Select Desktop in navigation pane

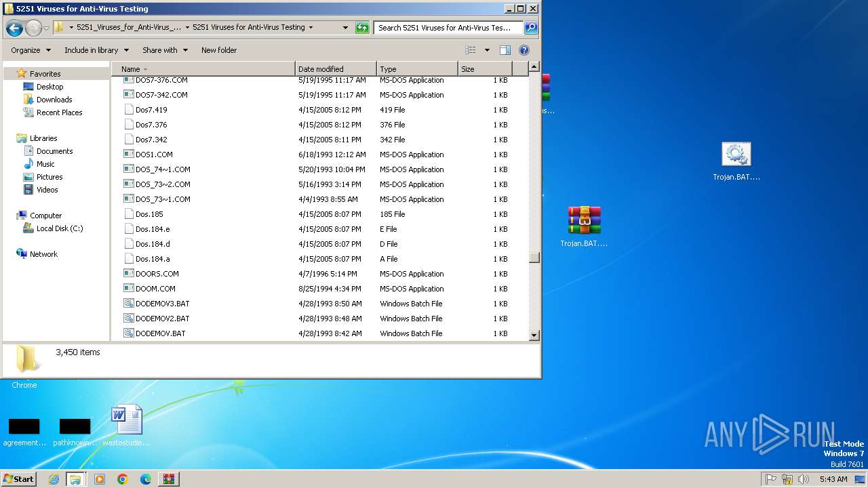click(50, 87)
